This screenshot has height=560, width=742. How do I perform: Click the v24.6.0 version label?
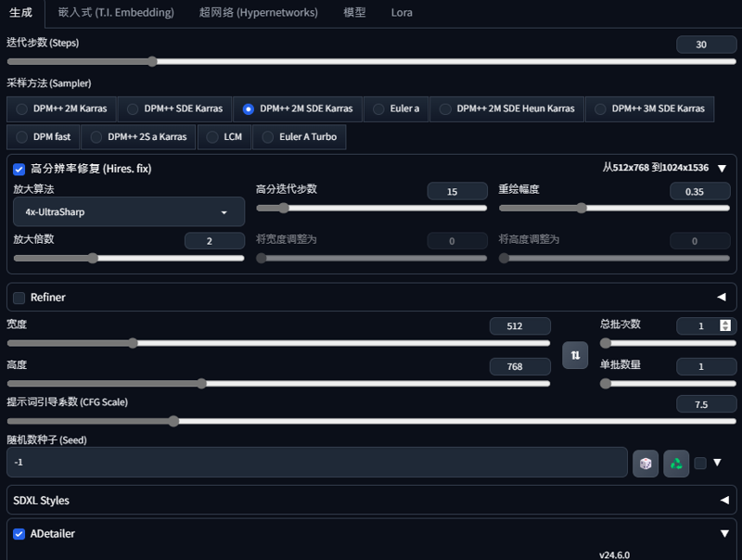pos(614,554)
